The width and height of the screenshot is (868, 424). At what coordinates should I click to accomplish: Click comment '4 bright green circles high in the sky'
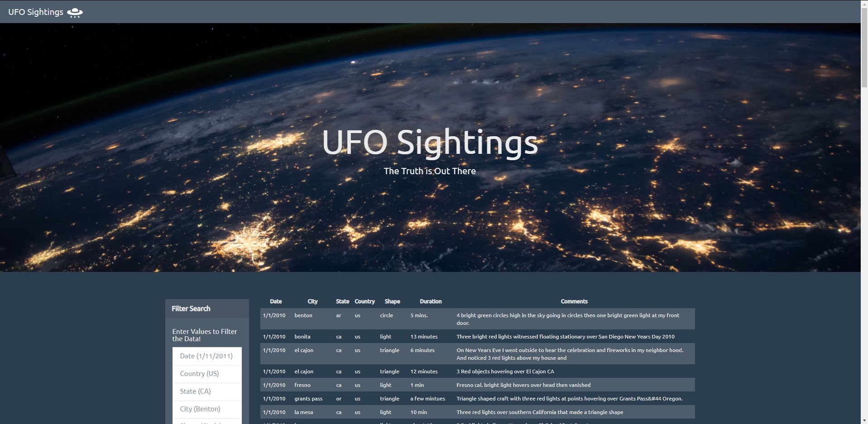click(568, 319)
